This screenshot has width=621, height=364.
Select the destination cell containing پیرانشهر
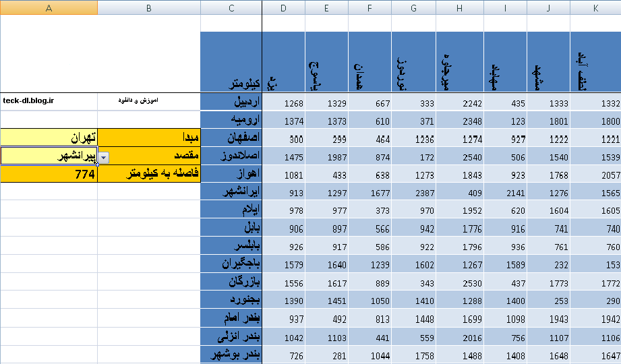click(x=49, y=156)
